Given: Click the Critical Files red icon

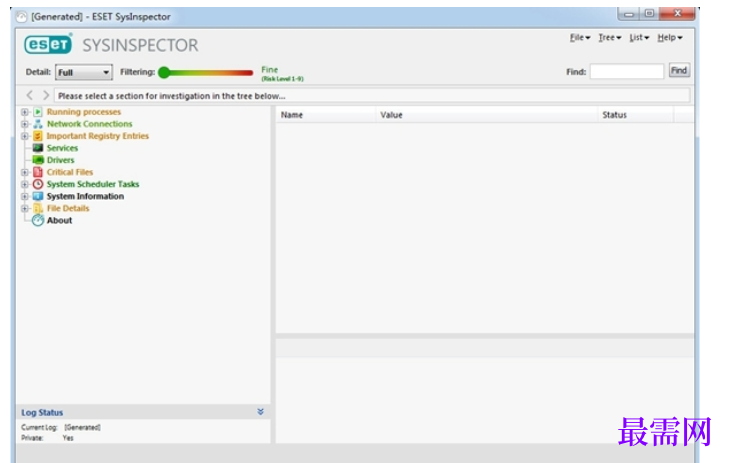Looking at the screenshot, I should coord(38,172).
